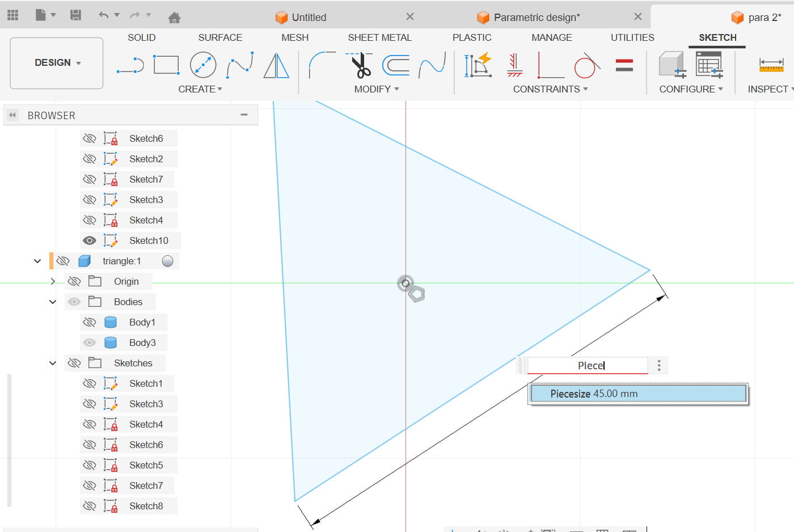Select the Sketch5 item in the browser
794x532 pixels.
coord(146,465)
